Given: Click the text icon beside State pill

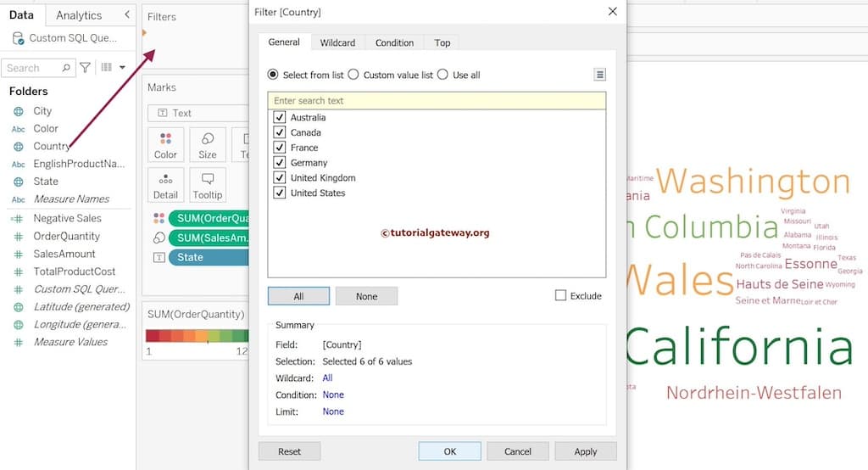Looking at the screenshot, I should click(159, 258).
